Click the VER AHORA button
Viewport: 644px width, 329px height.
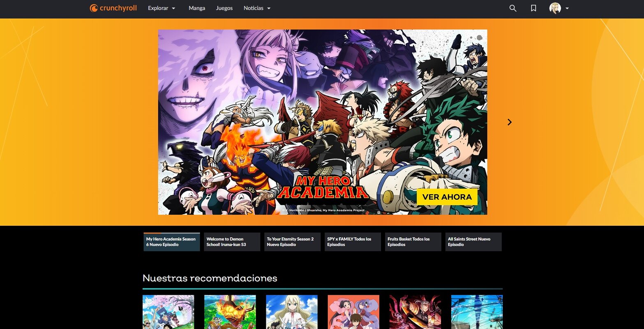click(447, 197)
